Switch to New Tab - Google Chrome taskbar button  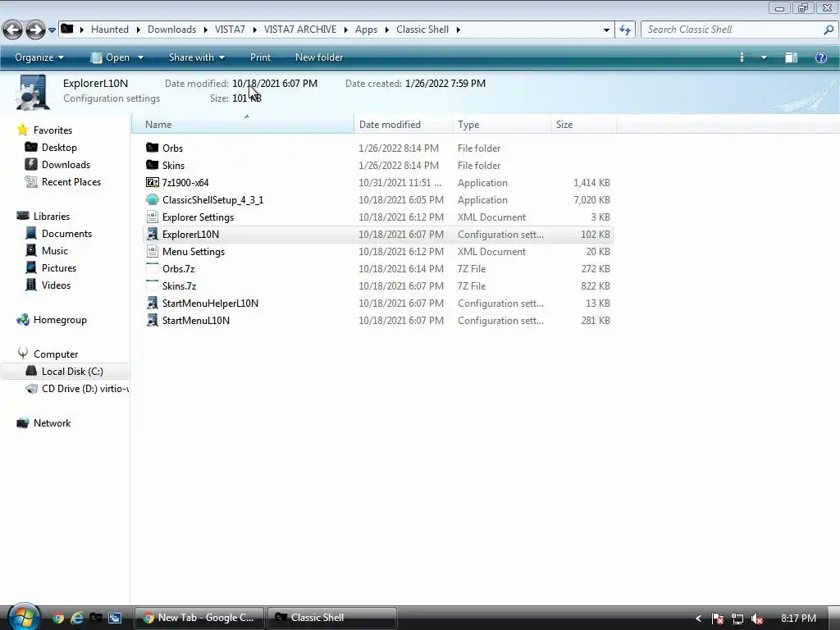[199, 618]
